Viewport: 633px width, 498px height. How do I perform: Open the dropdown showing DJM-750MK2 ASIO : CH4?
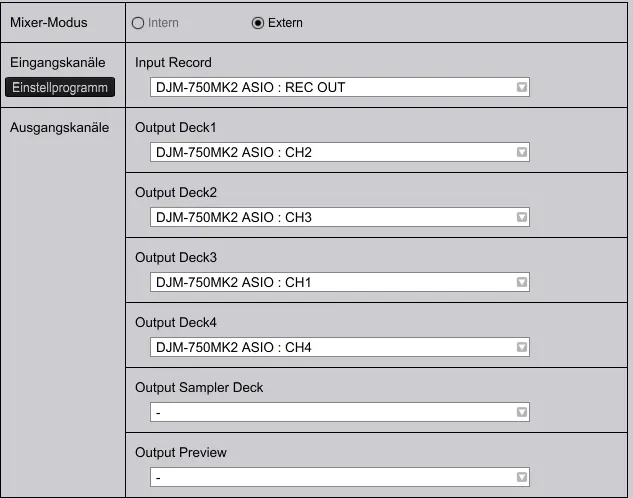tap(330, 347)
